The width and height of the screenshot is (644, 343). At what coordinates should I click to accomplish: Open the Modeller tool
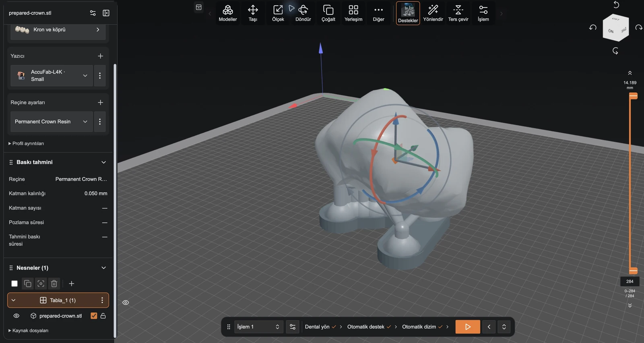click(228, 13)
